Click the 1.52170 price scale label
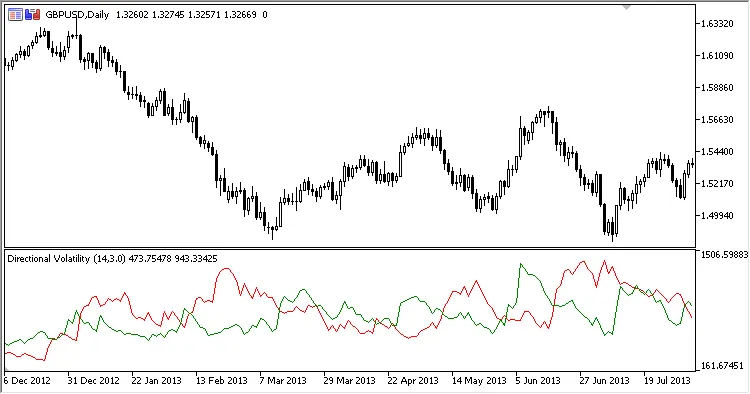Viewport: 750px width, 394px height. [717, 184]
